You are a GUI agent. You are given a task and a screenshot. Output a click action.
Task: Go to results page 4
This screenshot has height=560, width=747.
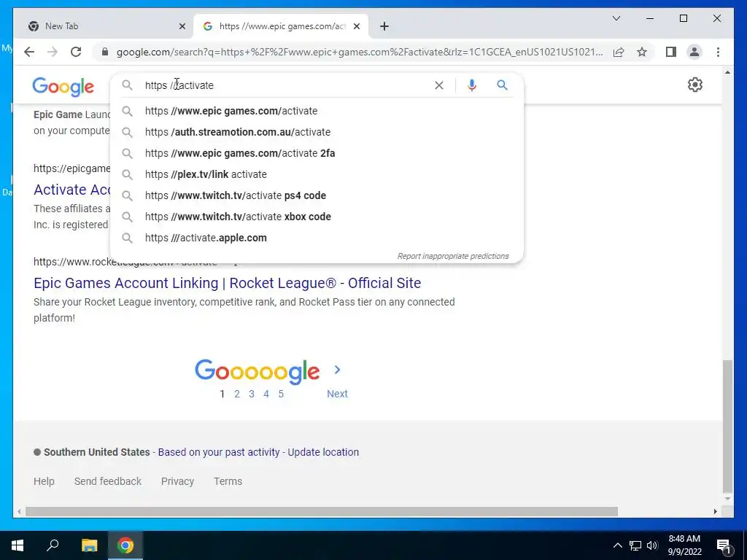tap(266, 394)
